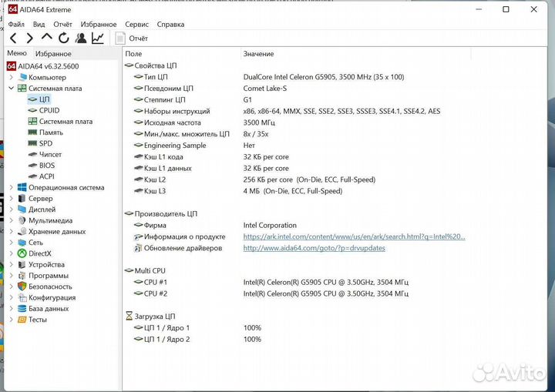This screenshot has height=392, width=555.
Task: Open the Файл menu
Action: tap(16, 25)
